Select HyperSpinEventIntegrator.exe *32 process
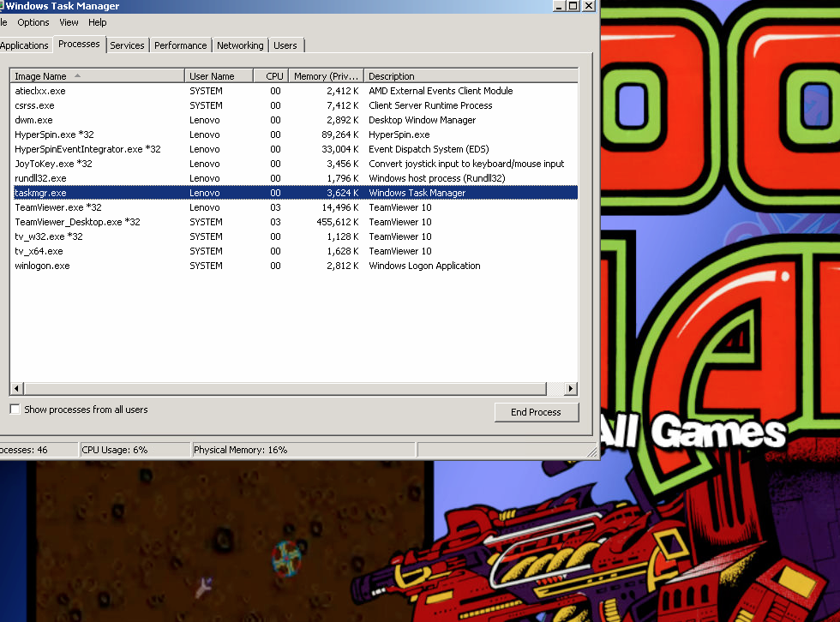The height and width of the screenshot is (622, 840). pyautogui.click(x=295, y=149)
